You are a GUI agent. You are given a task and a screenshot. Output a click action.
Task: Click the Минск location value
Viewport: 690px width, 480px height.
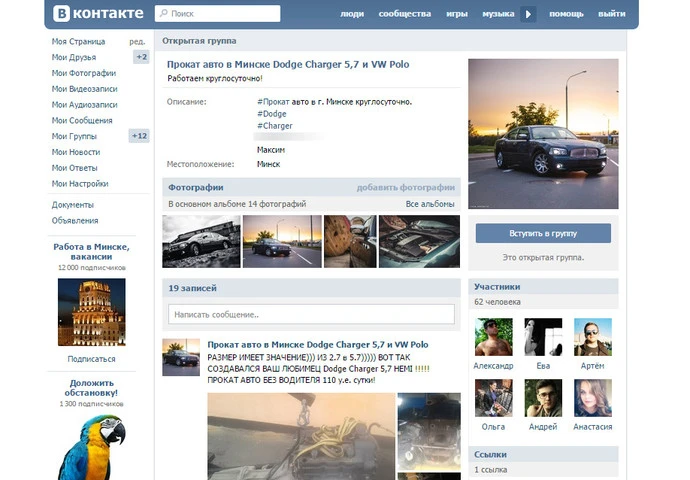click(268, 164)
